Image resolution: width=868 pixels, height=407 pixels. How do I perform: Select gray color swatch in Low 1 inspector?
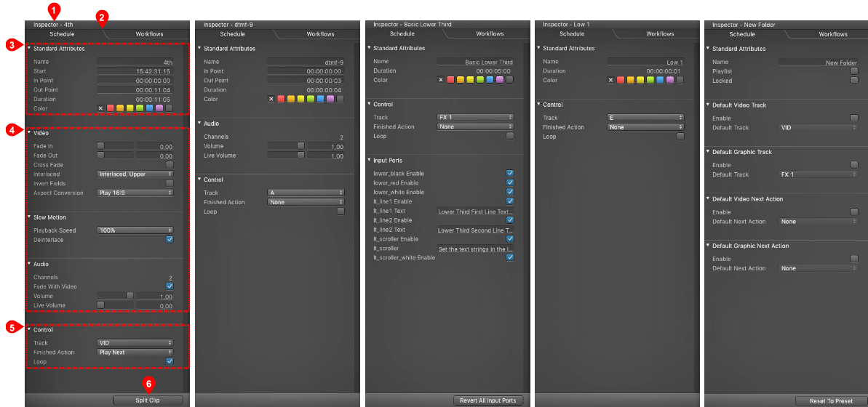680,80
